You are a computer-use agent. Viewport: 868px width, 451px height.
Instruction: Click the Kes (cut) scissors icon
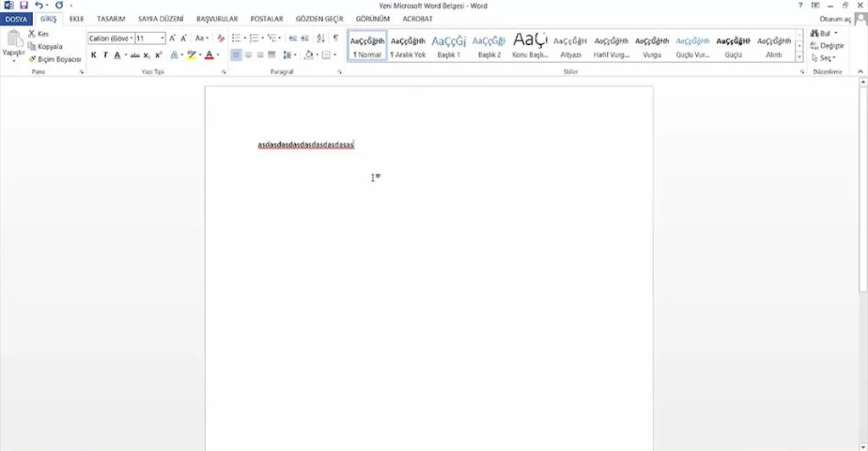tap(32, 34)
